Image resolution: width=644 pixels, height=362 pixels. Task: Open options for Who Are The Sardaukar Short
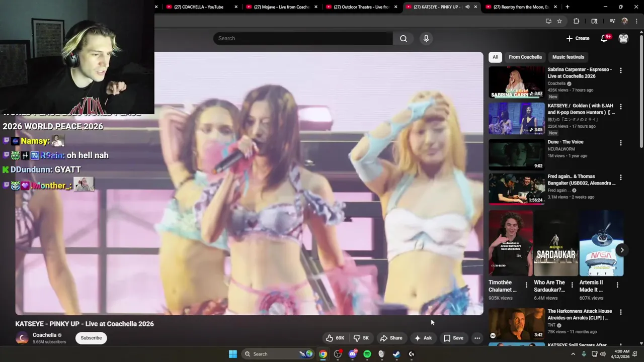pyautogui.click(x=572, y=285)
